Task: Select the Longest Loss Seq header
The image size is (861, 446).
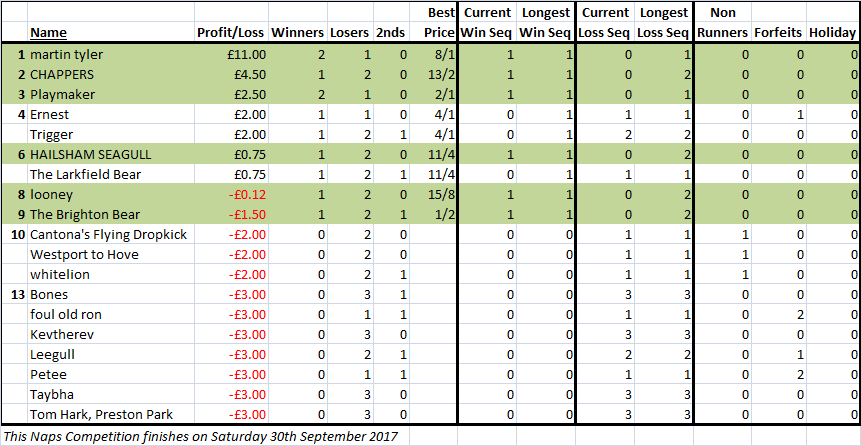Action: pos(663,23)
